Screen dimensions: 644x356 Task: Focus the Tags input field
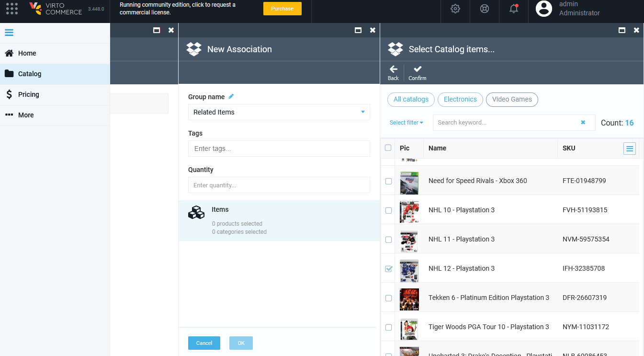[279, 149]
